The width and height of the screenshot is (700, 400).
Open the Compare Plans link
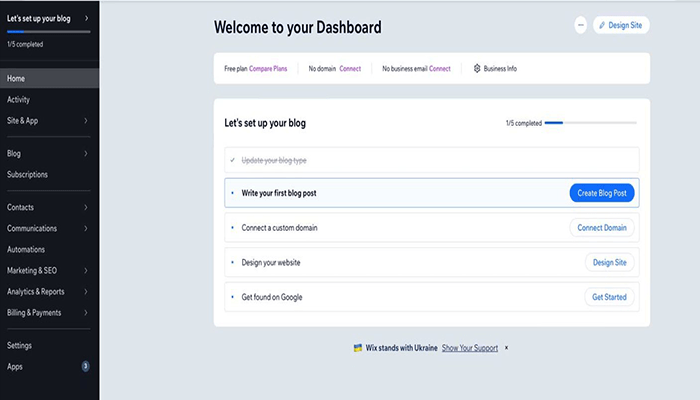[x=268, y=69]
